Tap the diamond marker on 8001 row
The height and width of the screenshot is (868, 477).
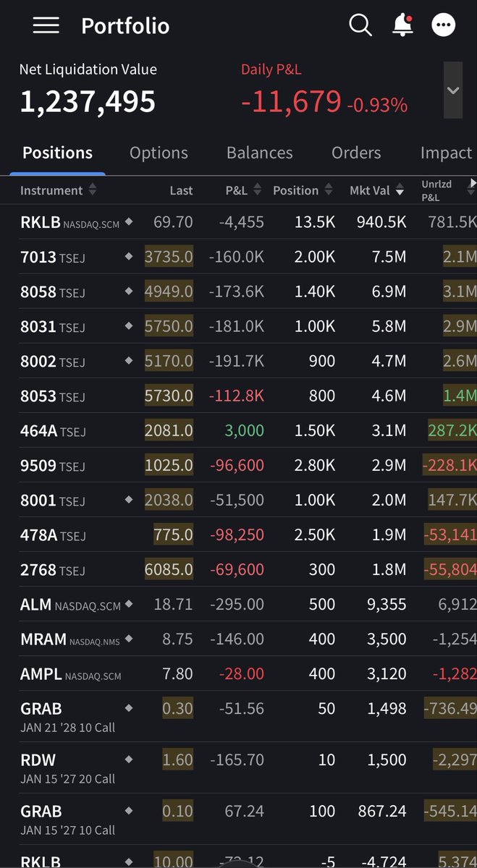coord(129,499)
